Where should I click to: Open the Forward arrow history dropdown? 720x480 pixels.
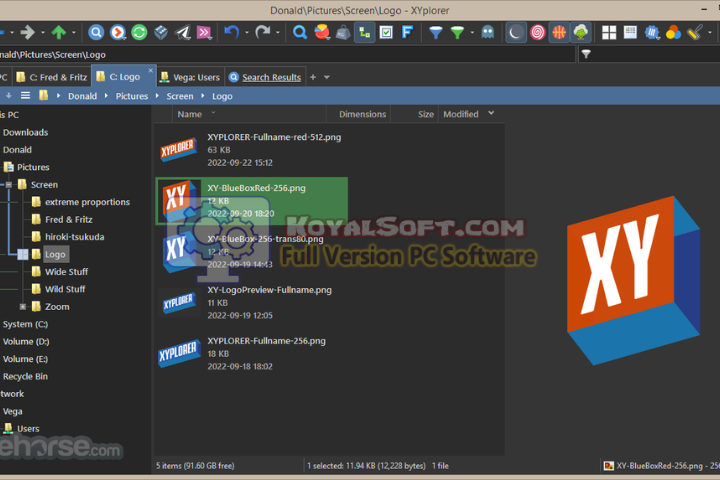point(43,33)
